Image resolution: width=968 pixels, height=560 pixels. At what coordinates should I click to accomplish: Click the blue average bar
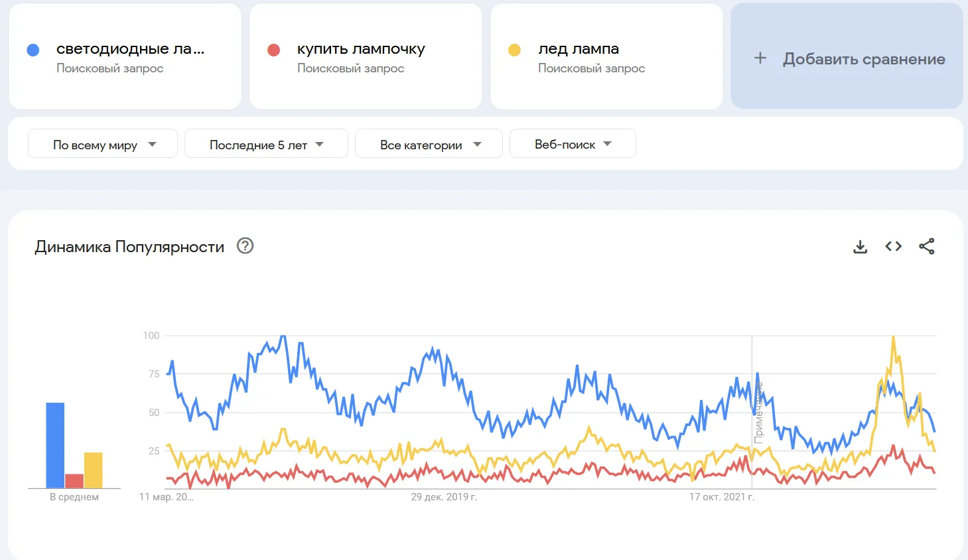(55, 445)
